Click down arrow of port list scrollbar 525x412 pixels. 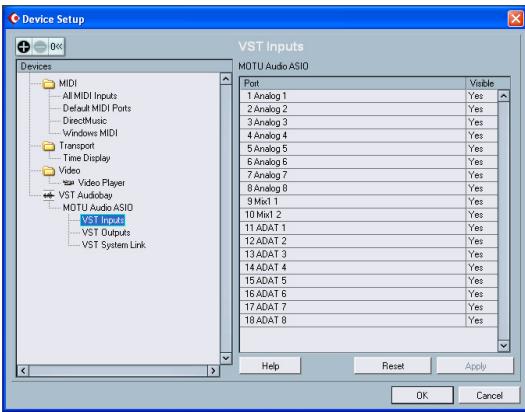(504, 345)
